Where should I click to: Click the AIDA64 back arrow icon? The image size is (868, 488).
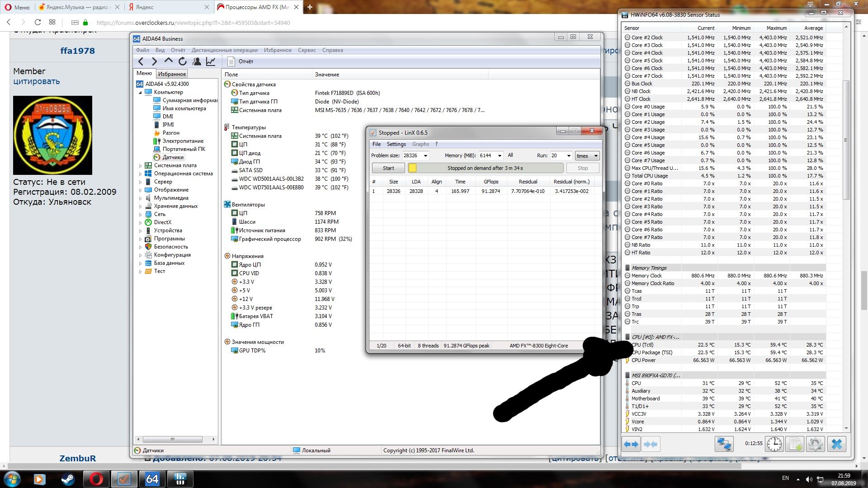click(x=141, y=61)
